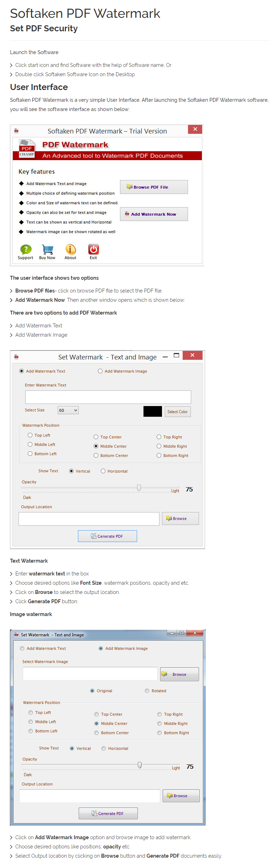Viewport: 272px width, 868px height.
Task: Select Add Watermark Text radio in image dialog
Action: 22,648
